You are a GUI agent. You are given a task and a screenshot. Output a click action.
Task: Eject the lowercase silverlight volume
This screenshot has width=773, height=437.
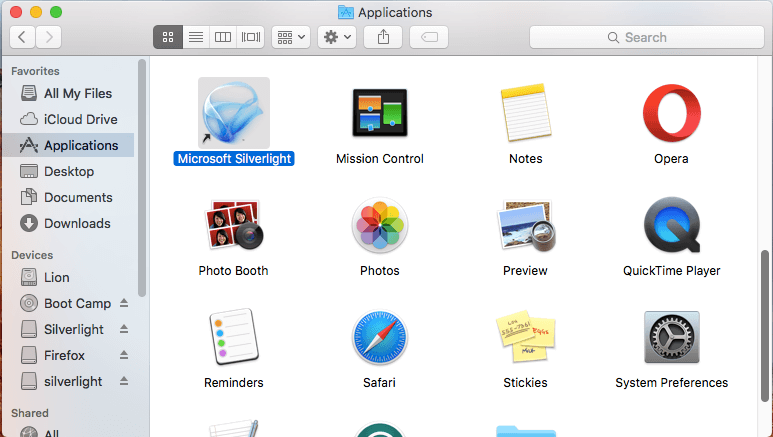click(124, 381)
